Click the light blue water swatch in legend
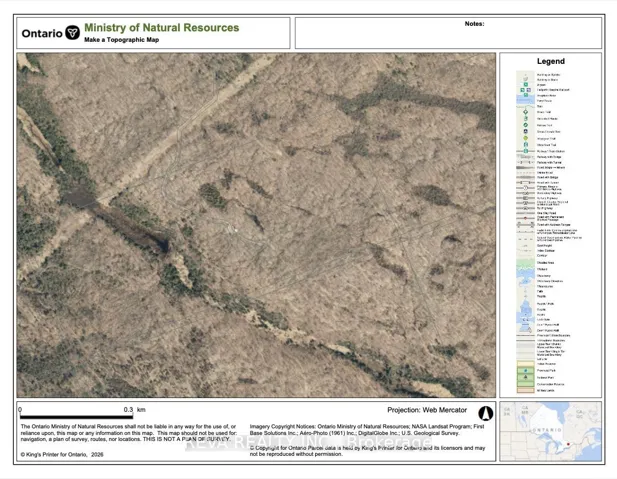Image resolution: width=617 pixels, height=479 pixels. (x=525, y=100)
